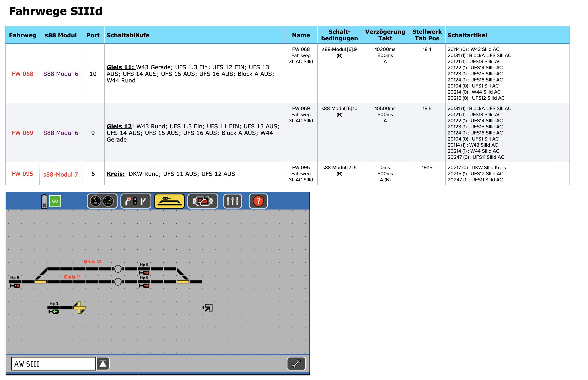
Task: Toggle the yellow double-slip crossing switch
Action: [80, 308]
